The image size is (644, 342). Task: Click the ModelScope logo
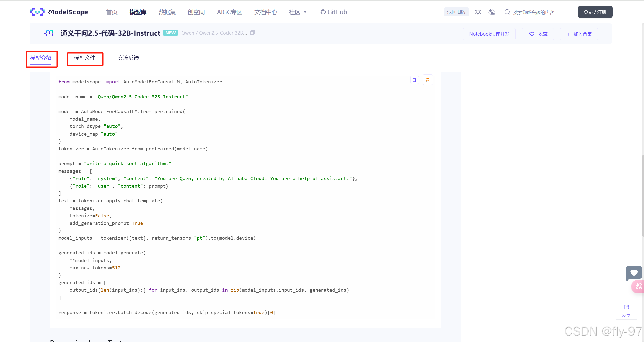pos(59,12)
